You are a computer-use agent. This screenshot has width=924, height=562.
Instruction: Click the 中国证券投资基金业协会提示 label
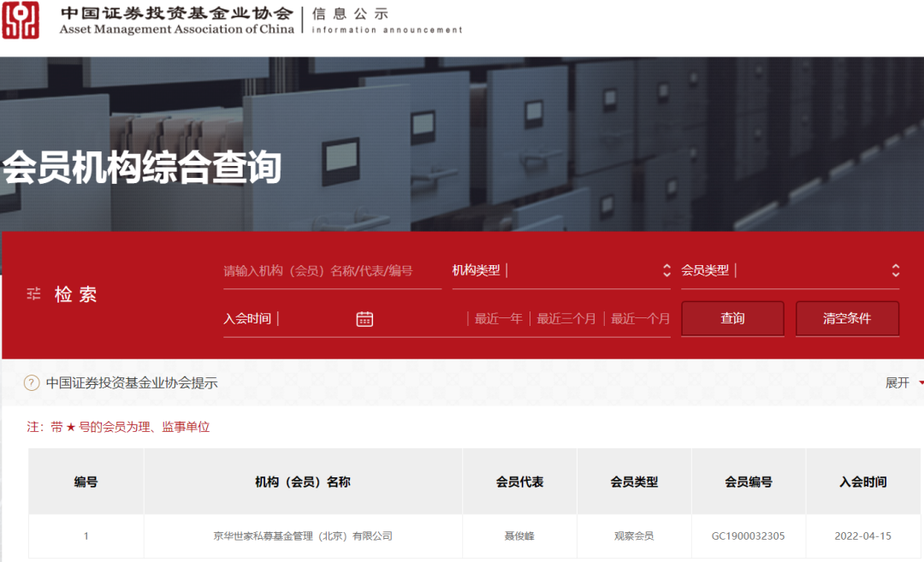pyautogui.click(x=132, y=383)
